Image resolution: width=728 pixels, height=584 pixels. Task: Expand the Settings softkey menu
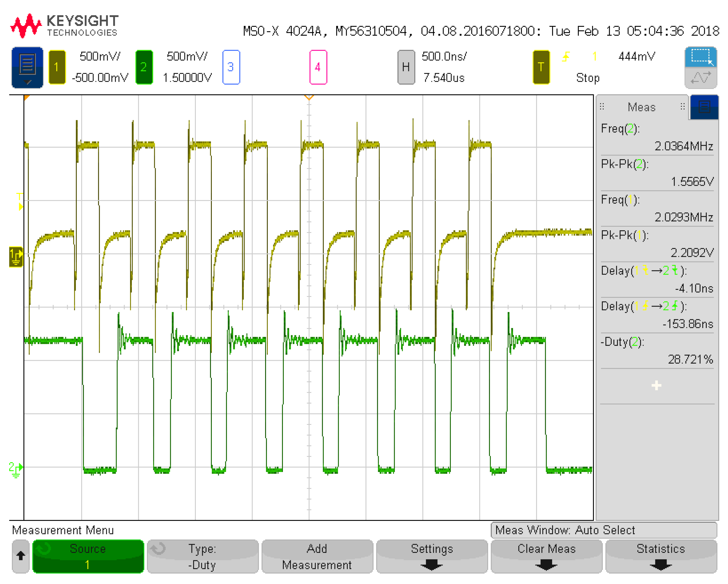(432, 556)
